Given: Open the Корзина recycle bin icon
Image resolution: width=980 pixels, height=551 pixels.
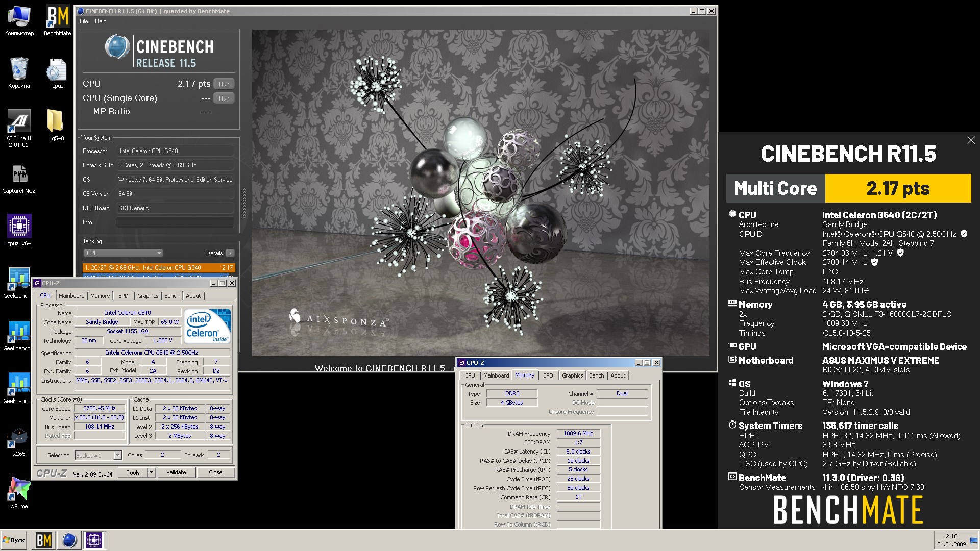Looking at the screenshot, I should 19,72.
